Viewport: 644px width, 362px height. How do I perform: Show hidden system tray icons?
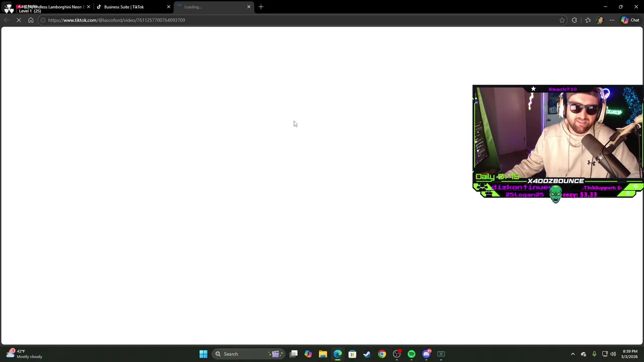click(573, 354)
